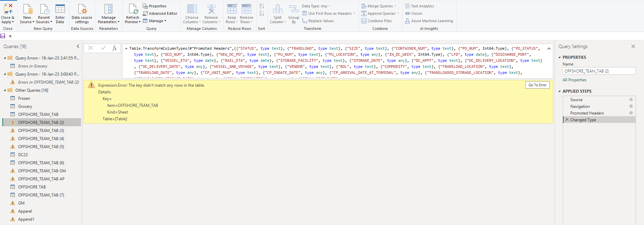
Task: Open the Append Queries dropdown
Action: 380,13
